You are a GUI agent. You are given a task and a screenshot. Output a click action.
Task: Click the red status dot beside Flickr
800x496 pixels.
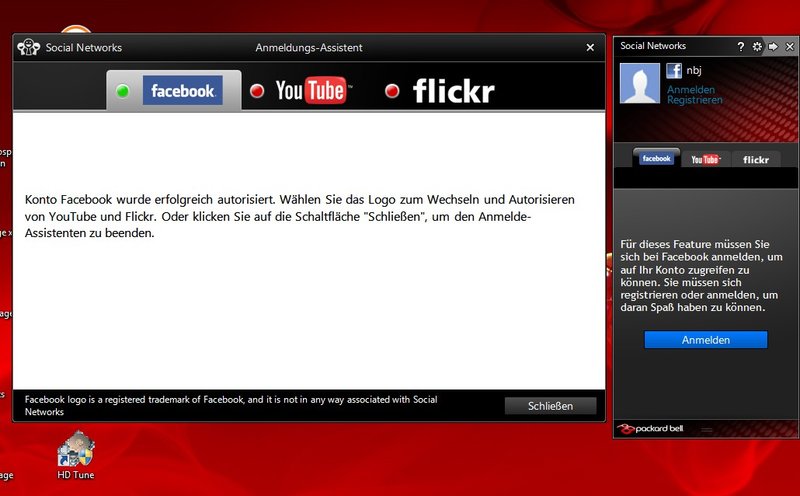coord(392,91)
